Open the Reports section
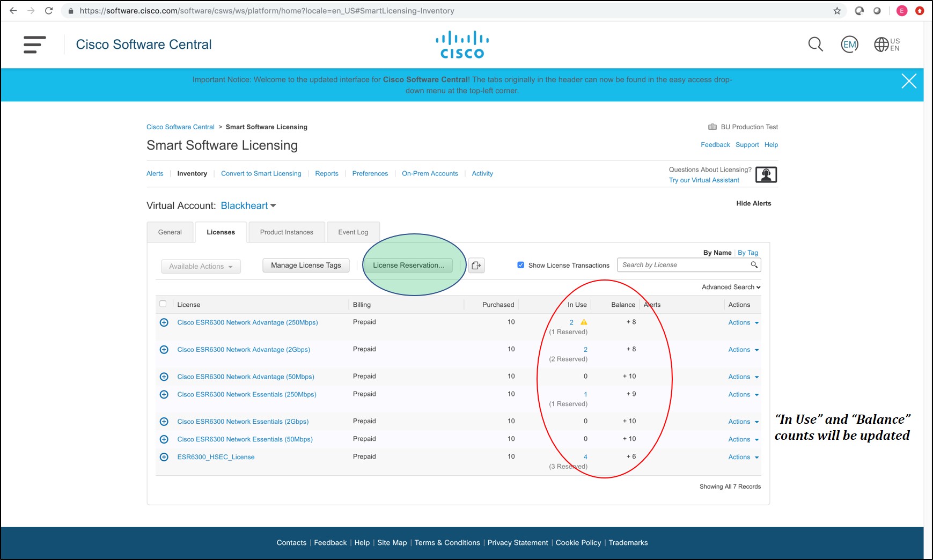This screenshot has width=933, height=560. tap(327, 173)
